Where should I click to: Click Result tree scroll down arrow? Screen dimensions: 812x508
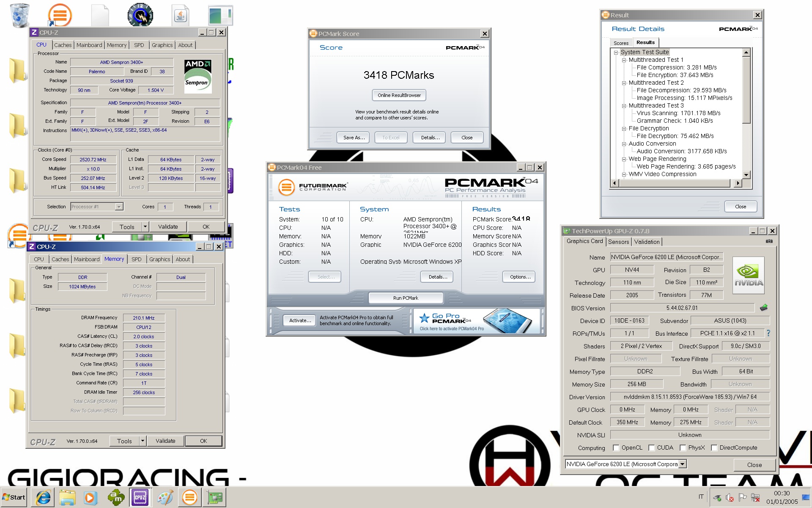coord(746,174)
